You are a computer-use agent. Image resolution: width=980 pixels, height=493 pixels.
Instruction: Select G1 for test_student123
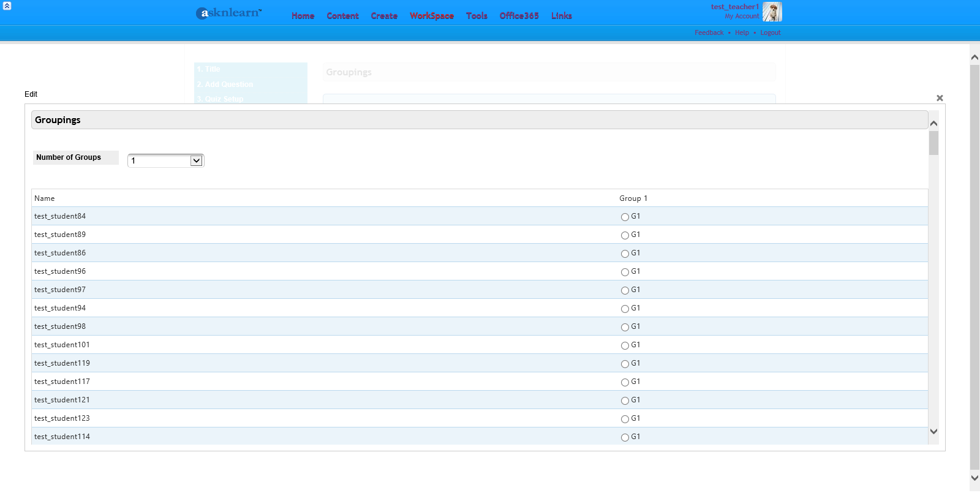click(625, 419)
